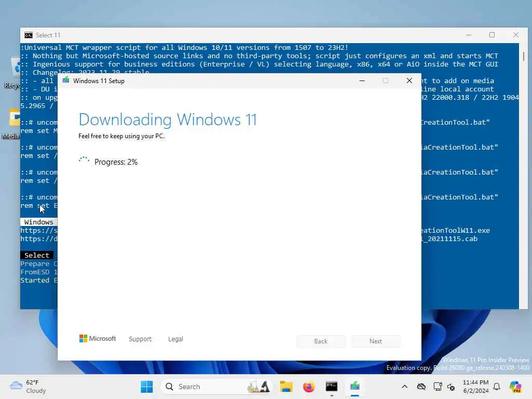532x399 pixels.
Task: Switch to the Command Prompt taskbar icon
Action: click(331, 387)
